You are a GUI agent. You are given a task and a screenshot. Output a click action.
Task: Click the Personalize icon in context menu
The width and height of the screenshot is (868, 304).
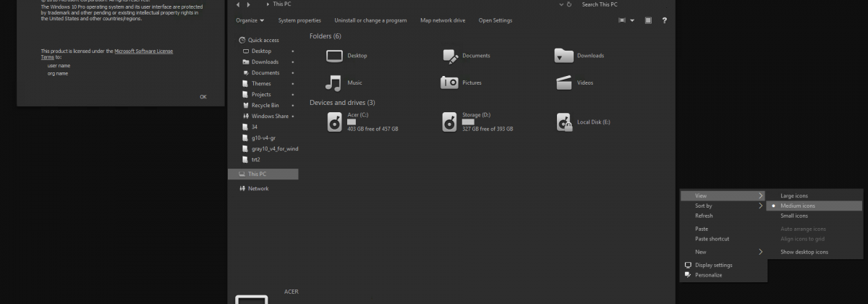coord(688,275)
